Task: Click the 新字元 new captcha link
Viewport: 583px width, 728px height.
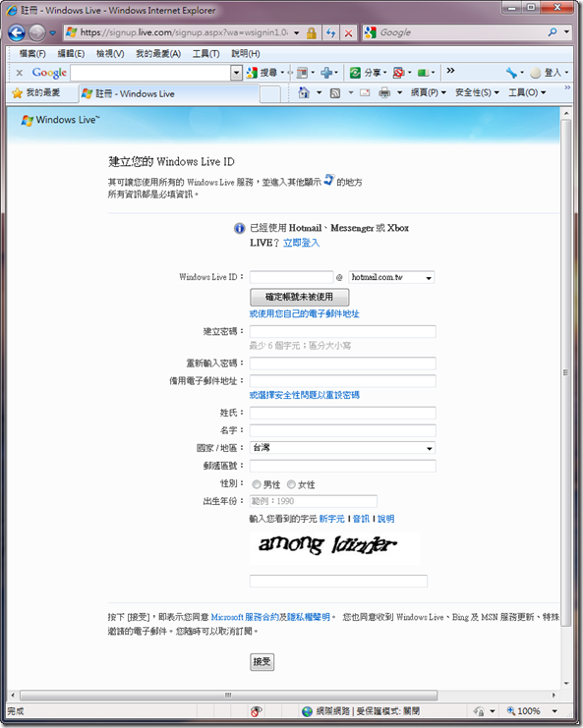Action: (x=331, y=519)
